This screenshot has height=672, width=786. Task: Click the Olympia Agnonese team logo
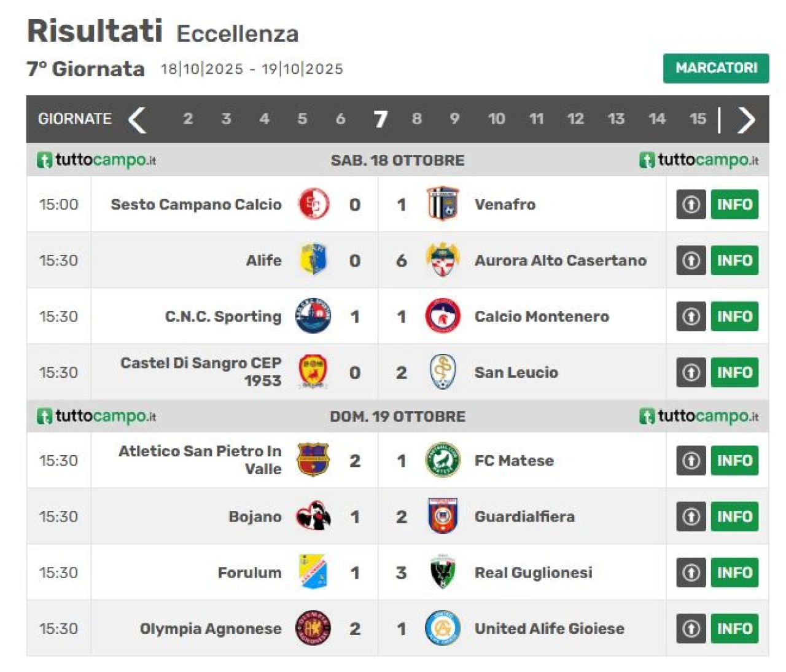pos(313,628)
